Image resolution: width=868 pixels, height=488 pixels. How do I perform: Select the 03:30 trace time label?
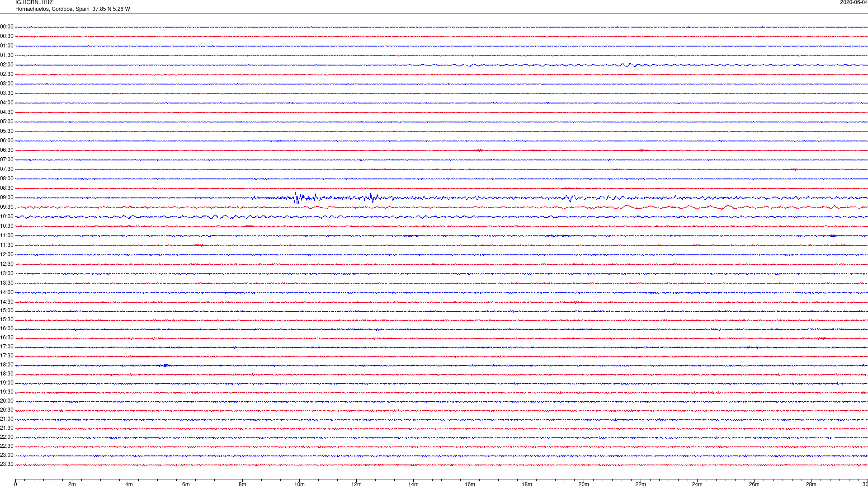(x=7, y=93)
